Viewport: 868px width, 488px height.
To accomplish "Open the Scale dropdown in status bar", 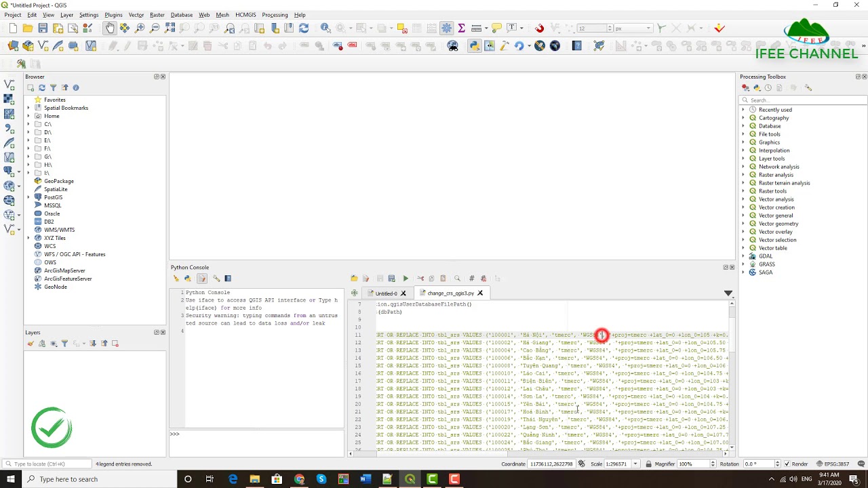I will 635,464.
